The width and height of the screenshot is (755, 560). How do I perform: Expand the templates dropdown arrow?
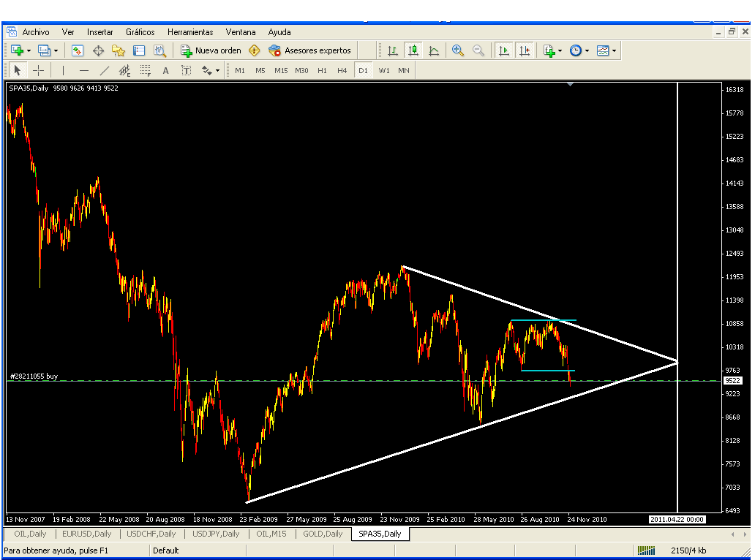pyautogui.click(x=614, y=50)
